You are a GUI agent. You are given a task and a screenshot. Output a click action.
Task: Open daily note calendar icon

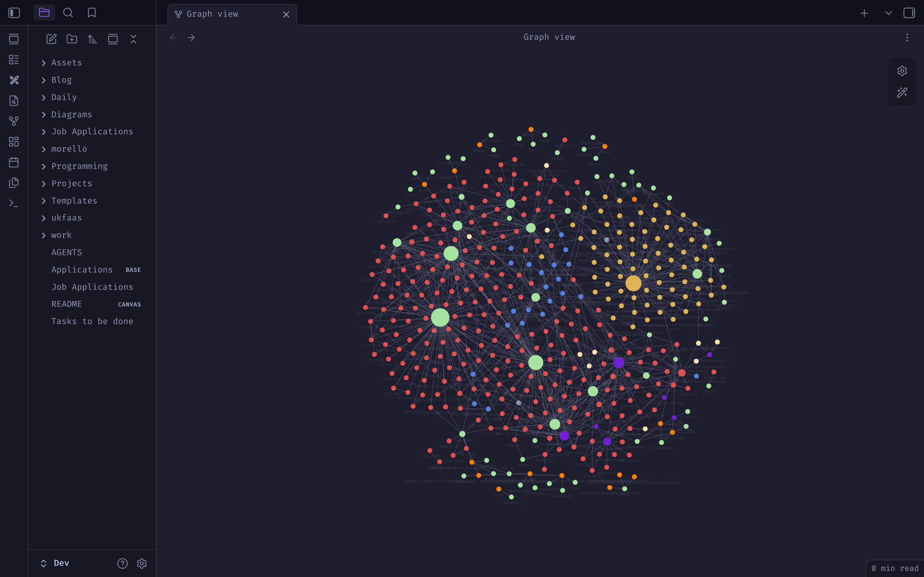[14, 162]
